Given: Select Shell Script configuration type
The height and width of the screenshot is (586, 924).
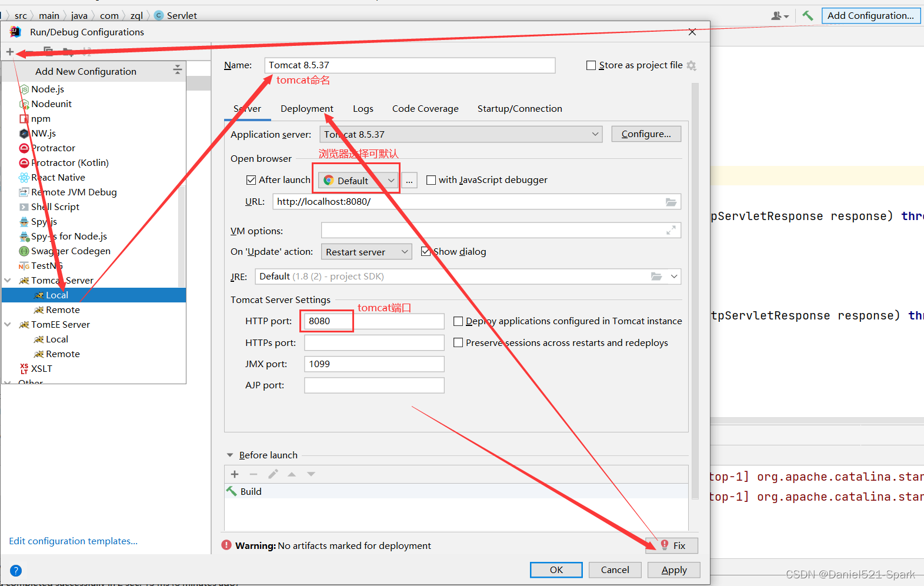Looking at the screenshot, I should 55,207.
